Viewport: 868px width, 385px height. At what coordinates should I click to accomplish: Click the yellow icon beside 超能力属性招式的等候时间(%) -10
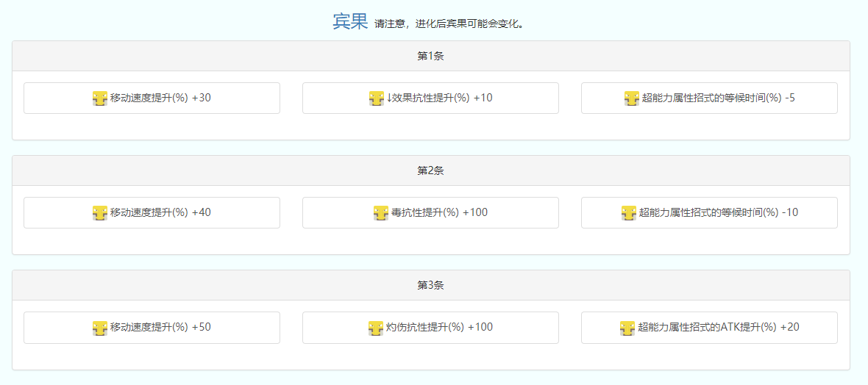tap(629, 213)
